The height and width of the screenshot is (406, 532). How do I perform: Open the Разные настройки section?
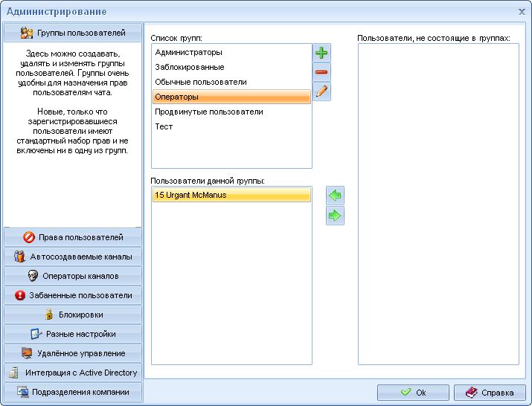pos(73,334)
